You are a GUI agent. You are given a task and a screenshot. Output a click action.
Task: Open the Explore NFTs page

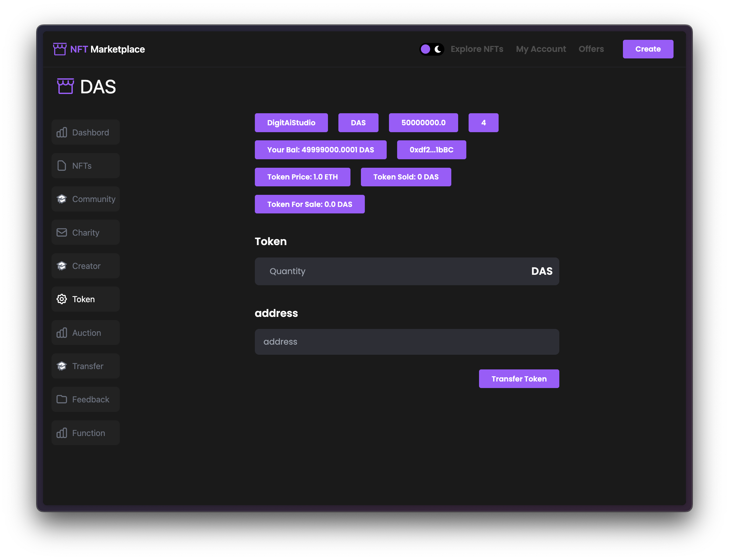[x=477, y=49]
